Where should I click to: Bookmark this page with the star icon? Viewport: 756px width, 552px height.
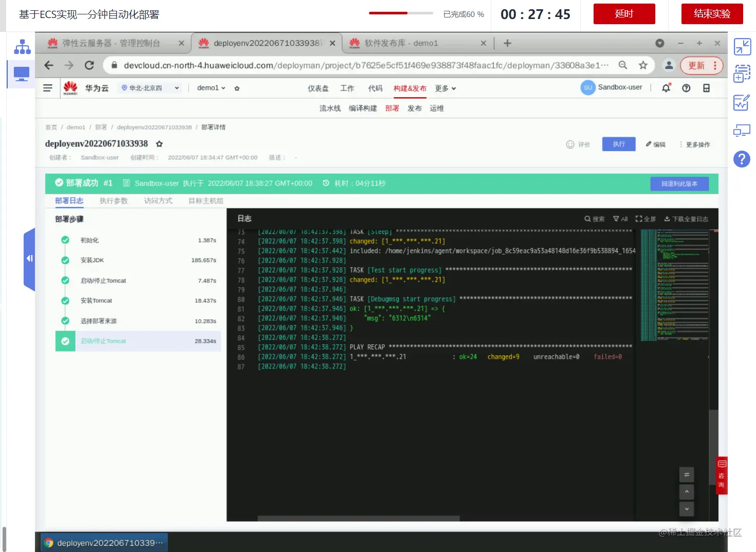643,65
